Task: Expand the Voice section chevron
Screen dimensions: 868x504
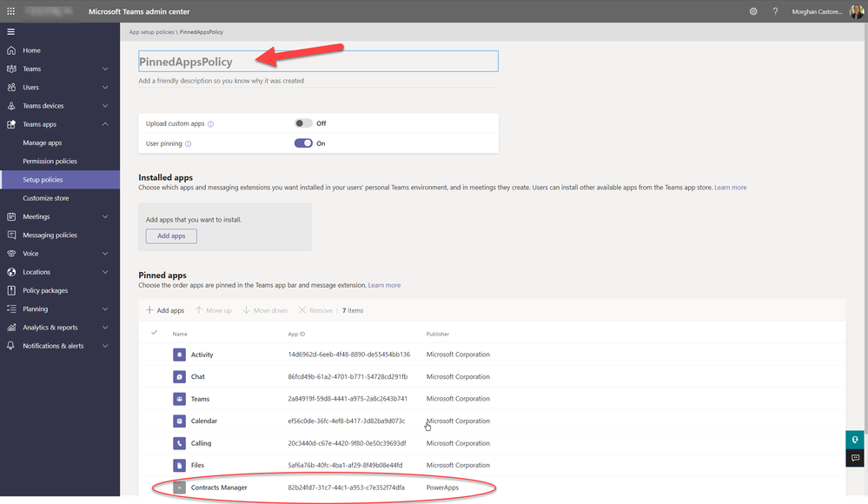Action: 105,253
